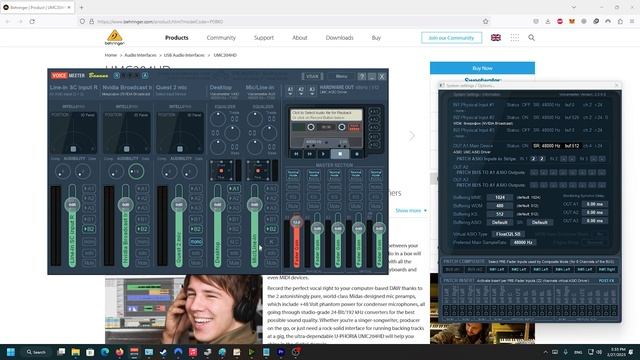Stop the Voicemeeter cassette playback
Screen dimensions: 640x360
340,154
